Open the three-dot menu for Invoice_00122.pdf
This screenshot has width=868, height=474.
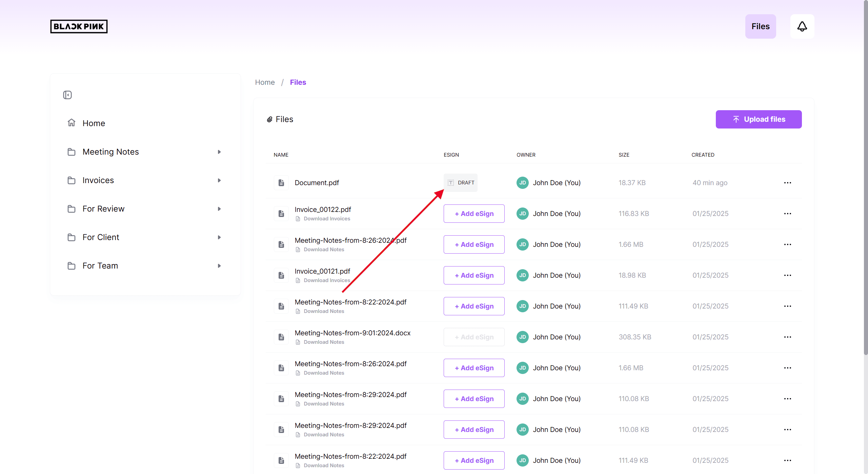point(787,214)
